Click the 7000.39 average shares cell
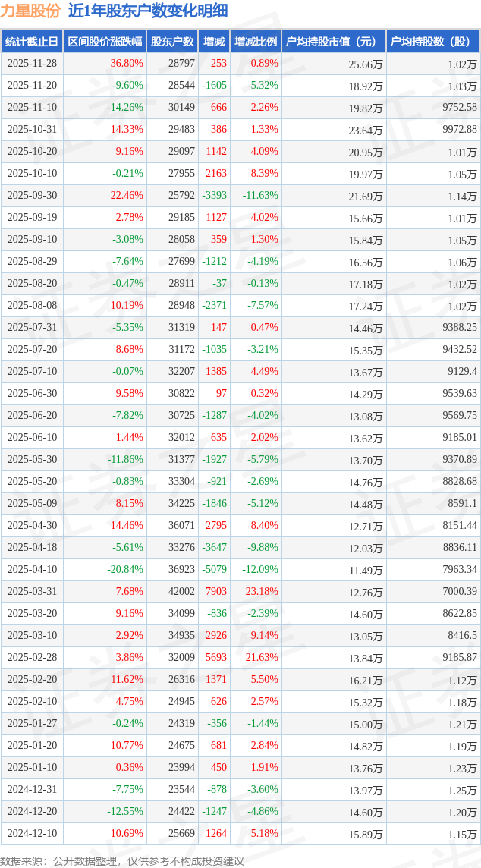The image size is (481, 868). 459,592
